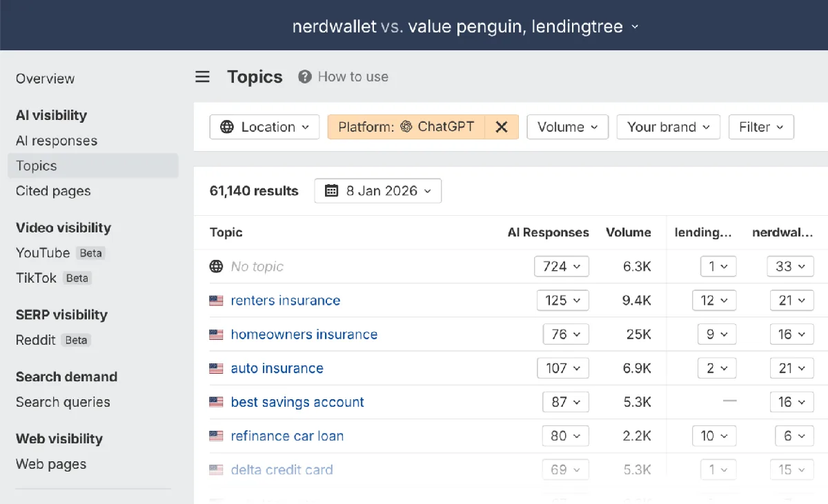Click the globe icon for No topic row
828x504 pixels.
(217, 266)
